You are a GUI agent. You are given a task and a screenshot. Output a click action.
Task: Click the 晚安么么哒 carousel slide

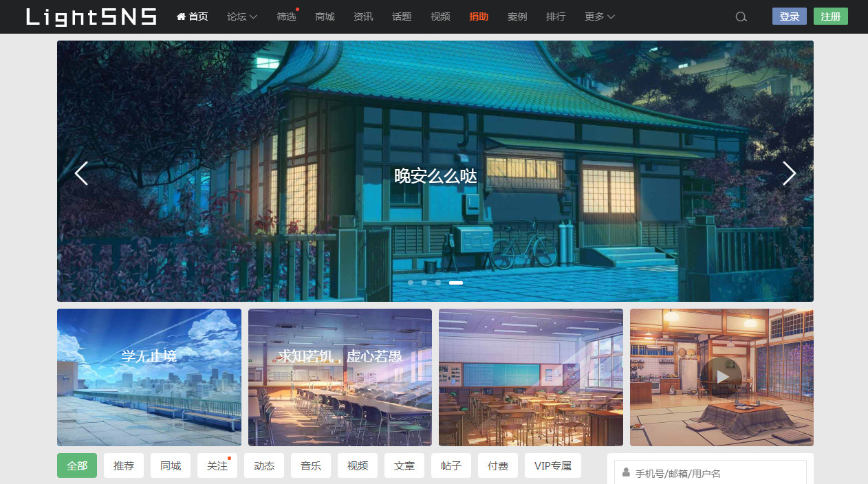tap(435, 171)
